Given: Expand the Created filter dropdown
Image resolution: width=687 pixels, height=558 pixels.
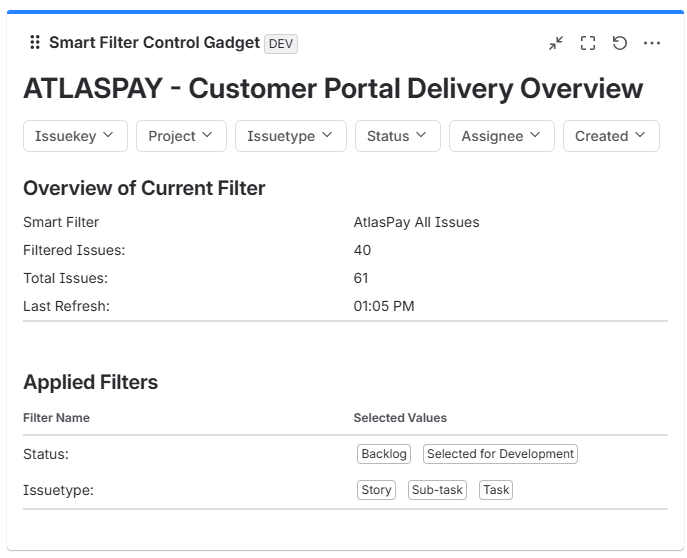Looking at the screenshot, I should pos(611,136).
